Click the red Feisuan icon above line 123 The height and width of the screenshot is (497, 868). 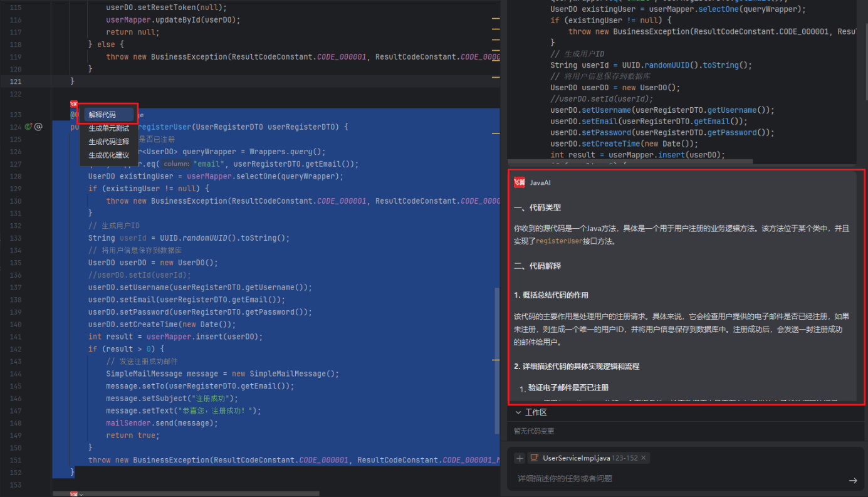click(x=74, y=105)
